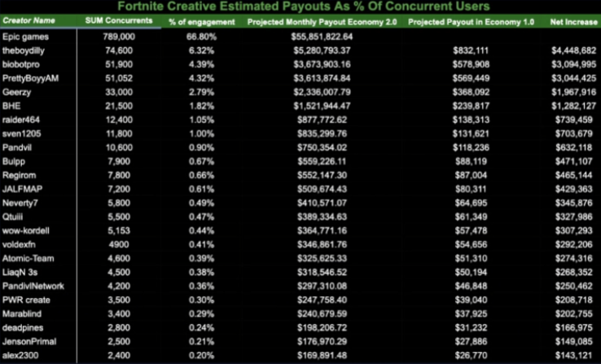This screenshot has height=364, width=601.
Task: Click the biobotpro creator name
Action: click(x=20, y=64)
